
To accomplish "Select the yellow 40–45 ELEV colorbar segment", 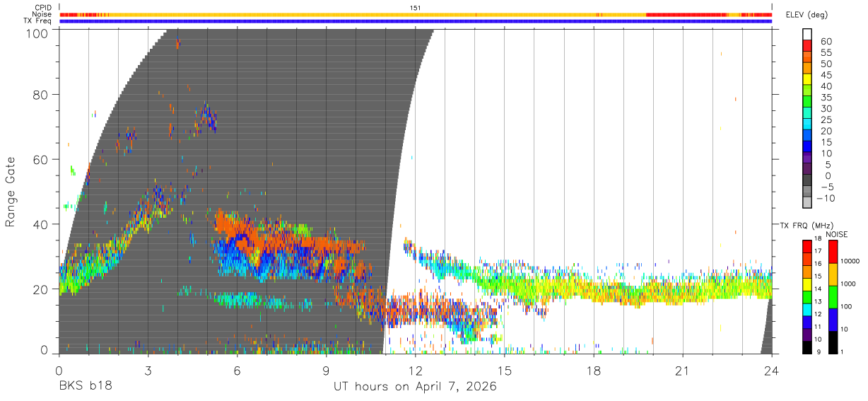I will [807, 80].
